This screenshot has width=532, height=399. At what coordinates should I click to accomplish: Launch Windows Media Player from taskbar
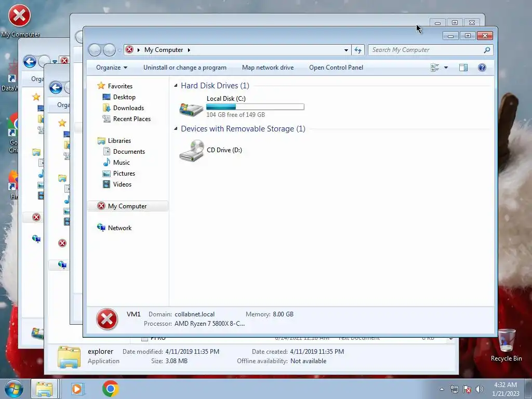[x=77, y=389]
